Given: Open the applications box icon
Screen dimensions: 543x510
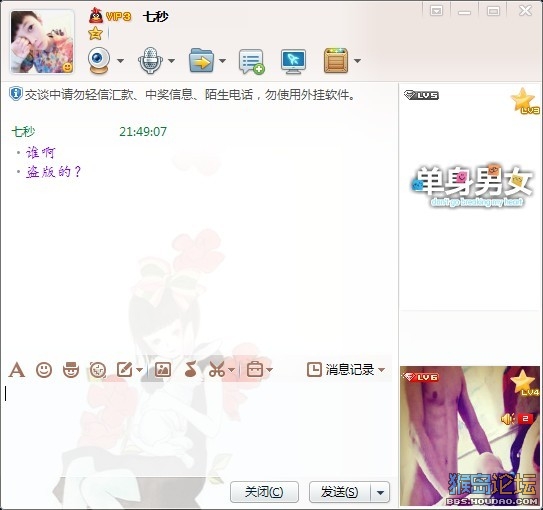Looking at the screenshot, I should pos(336,61).
